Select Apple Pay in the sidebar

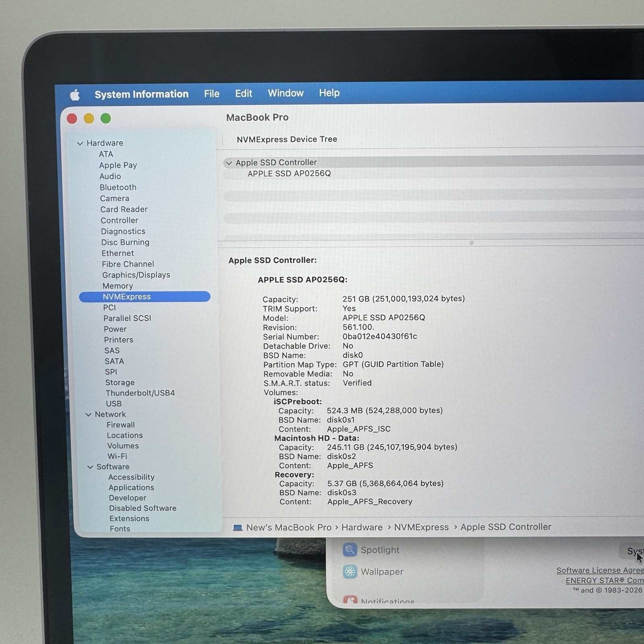118,165
